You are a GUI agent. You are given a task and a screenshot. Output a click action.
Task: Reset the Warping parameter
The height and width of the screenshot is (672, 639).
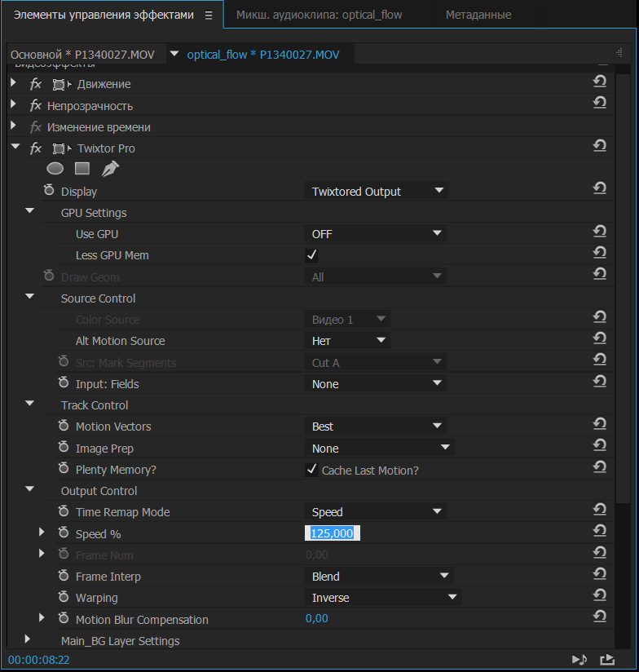click(x=600, y=595)
